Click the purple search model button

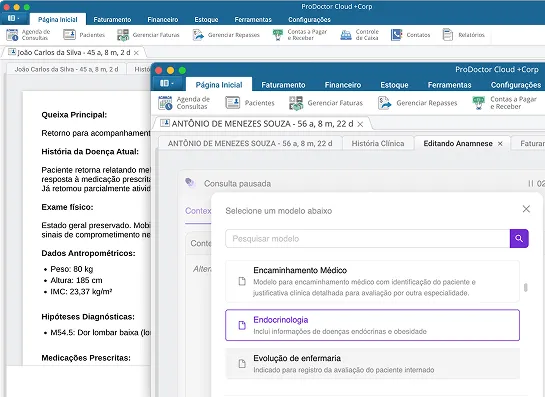point(519,238)
